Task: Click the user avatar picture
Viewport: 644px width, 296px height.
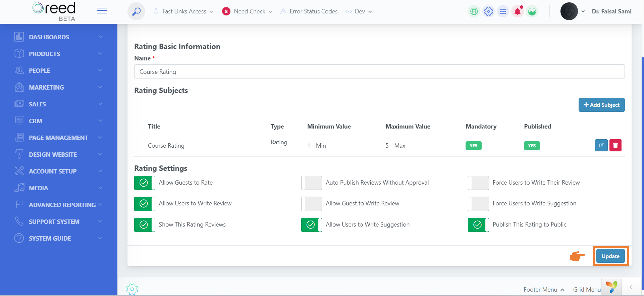Action: [569, 11]
